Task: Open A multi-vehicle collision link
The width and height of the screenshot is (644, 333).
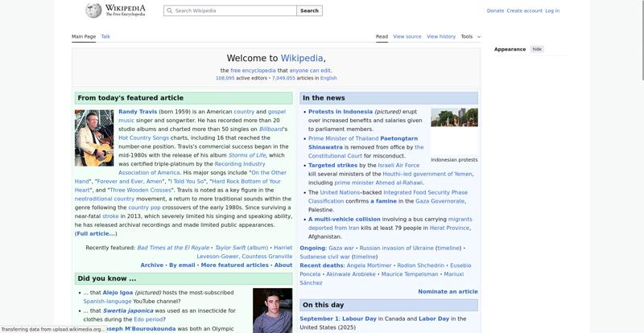Action: click(x=345, y=220)
